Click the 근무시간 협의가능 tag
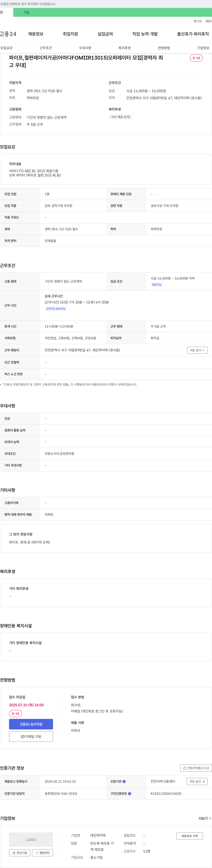The width and height of the screenshot is (212, 868). (x=56, y=309)
